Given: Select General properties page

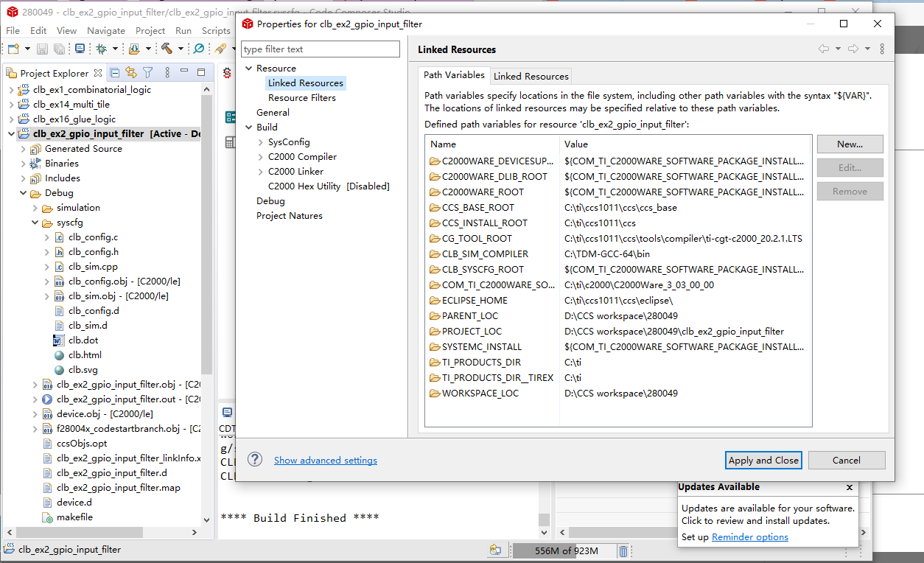Looking at the screenshot, I should tap(273, 113).
